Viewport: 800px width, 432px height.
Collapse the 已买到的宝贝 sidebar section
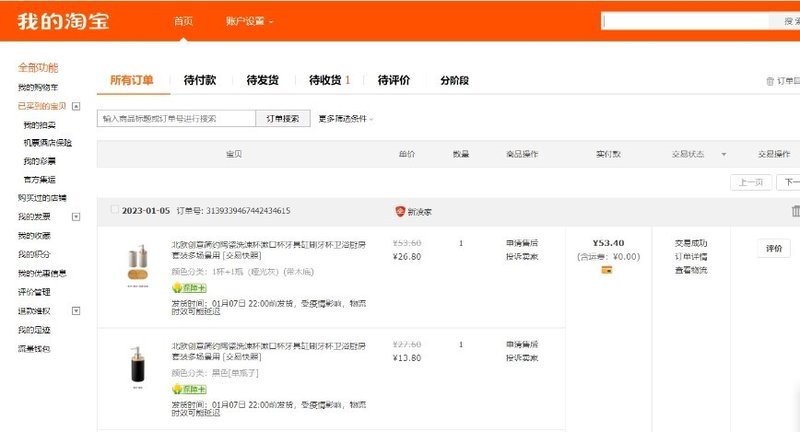76,105
